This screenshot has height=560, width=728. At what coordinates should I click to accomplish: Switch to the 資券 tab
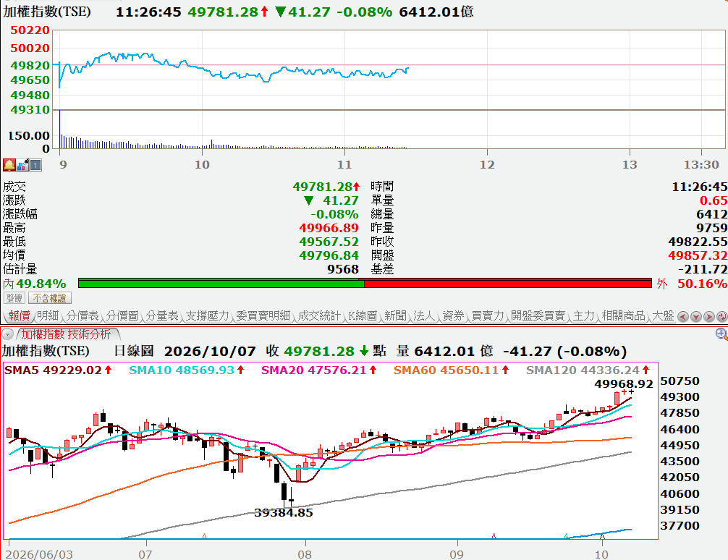[453, 315]
